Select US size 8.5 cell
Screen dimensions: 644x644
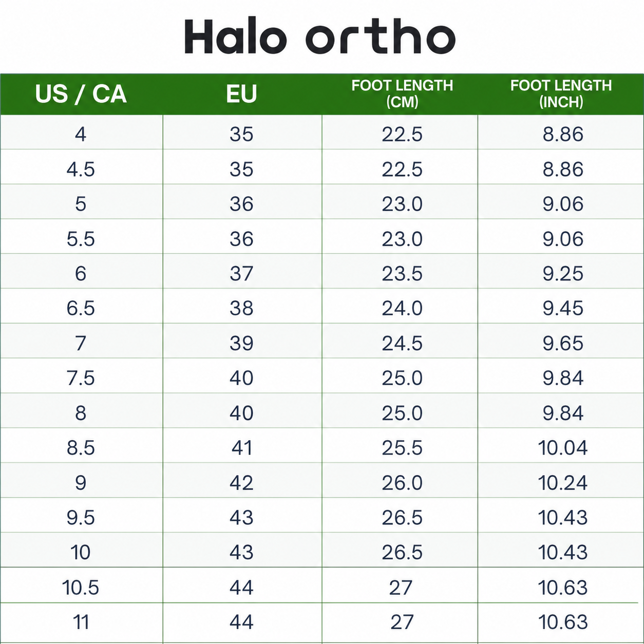click(x=81, y=446)
